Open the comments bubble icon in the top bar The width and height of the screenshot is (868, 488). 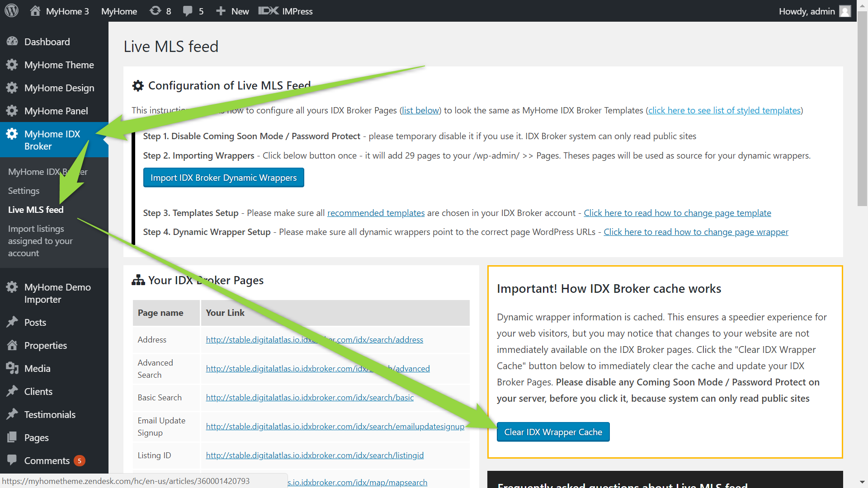[x=188, y=11]
